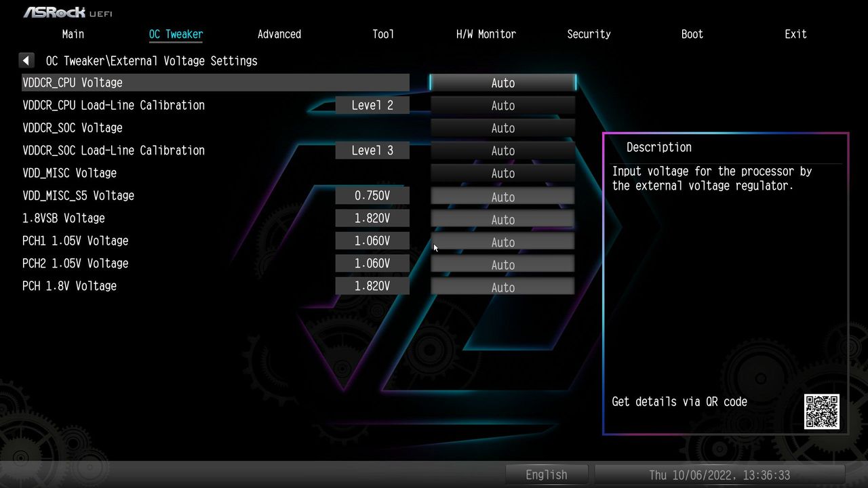Click the Level 3 value box
The width and height of the screenshot is (868, 488).
(x=372, y=150)
